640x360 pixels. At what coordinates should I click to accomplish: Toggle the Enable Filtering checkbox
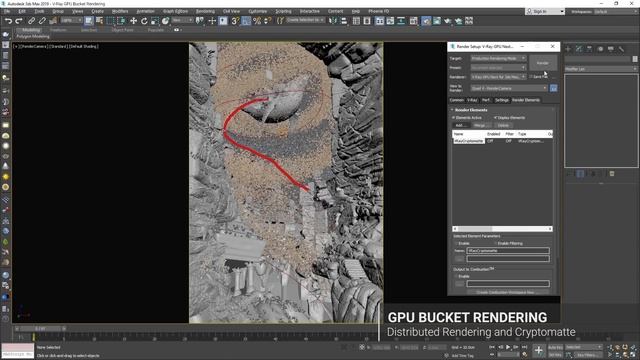tap(496, 243)
